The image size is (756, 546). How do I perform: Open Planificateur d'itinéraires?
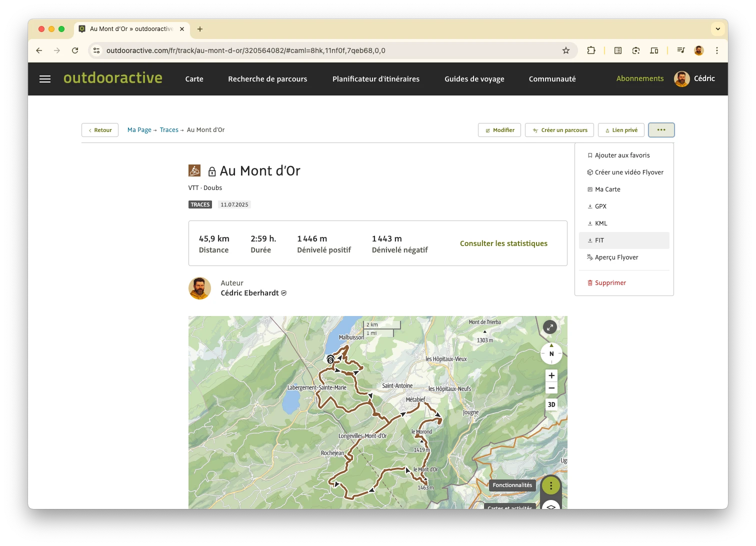(x=376, y=79)
